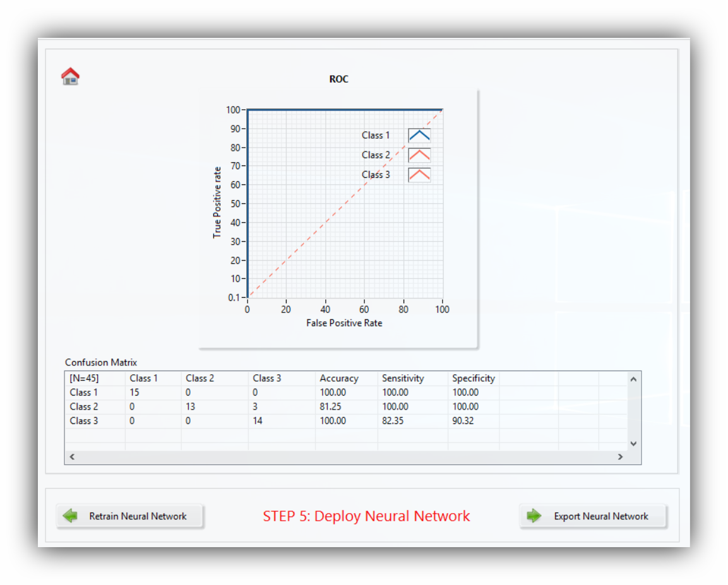Screen dimensions: 728x585
Task: Click the Class 1 blue legend icon
Action: [x=419, y=135]
